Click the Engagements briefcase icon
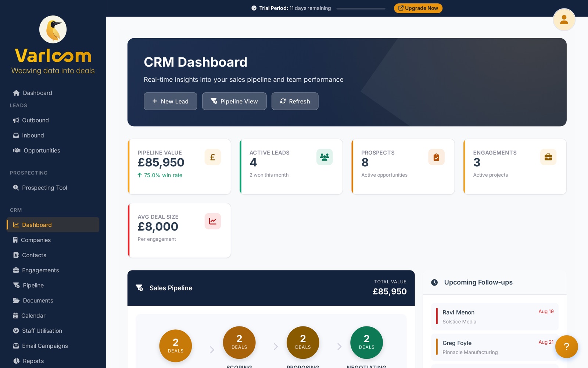Image resolution: width=588 pixels, height=368 pixels. (548, 157)
